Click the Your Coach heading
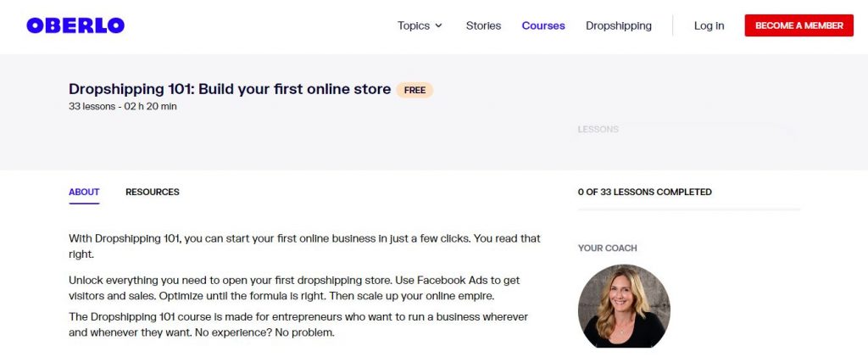The image size is (868, 357). tap(607, 248)
